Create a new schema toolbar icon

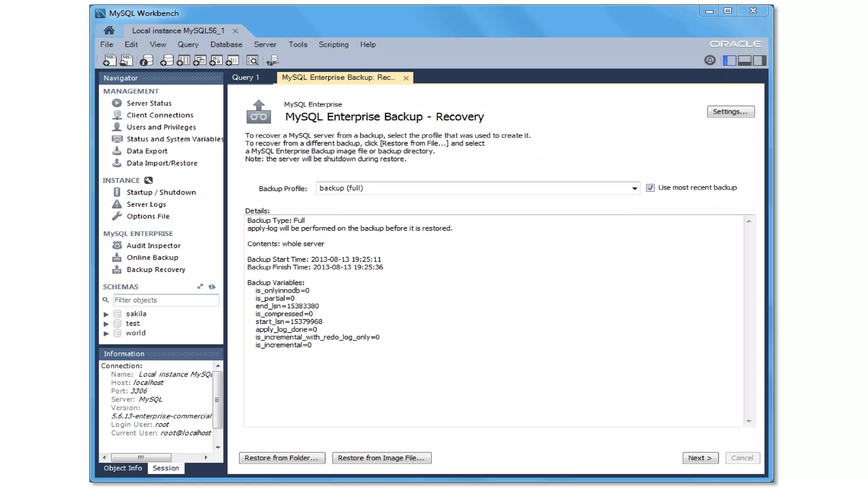(x=167, y=60)
